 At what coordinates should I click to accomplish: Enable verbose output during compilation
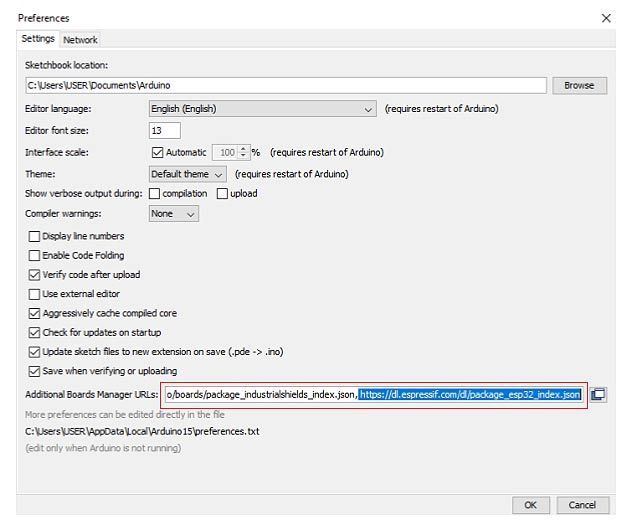point(155,194)
